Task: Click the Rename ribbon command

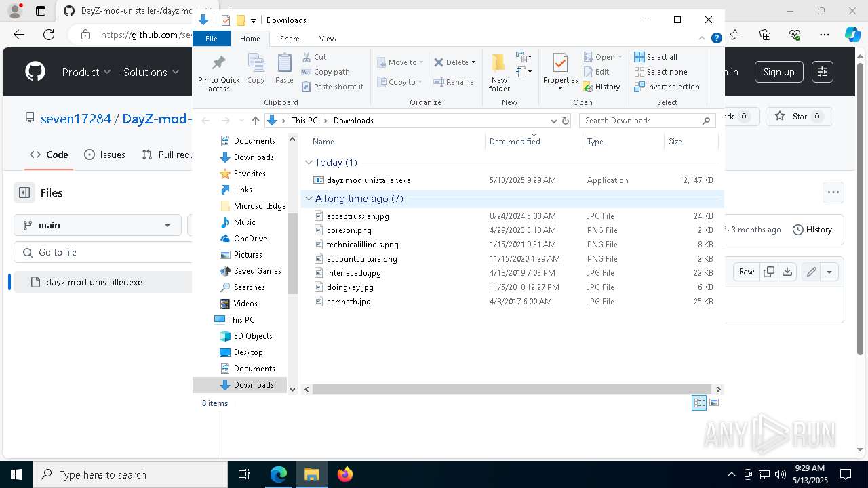Action: click(454, 82)
